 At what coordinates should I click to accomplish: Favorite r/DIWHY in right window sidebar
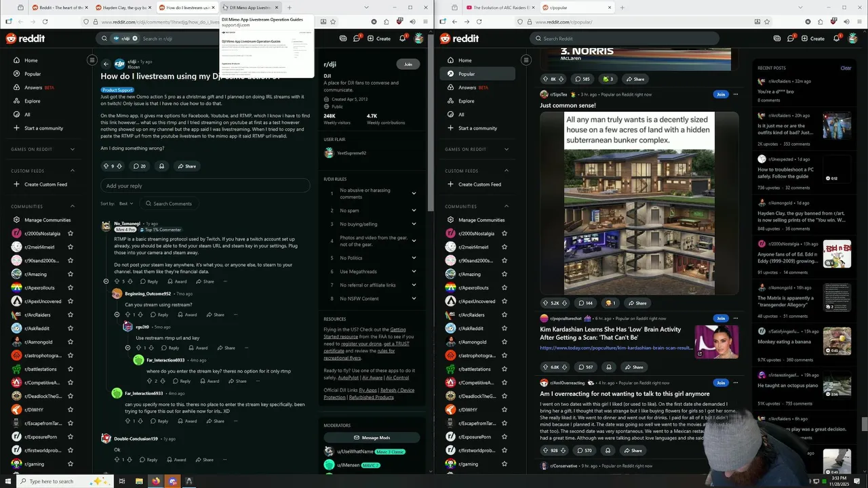pos(505,410)
